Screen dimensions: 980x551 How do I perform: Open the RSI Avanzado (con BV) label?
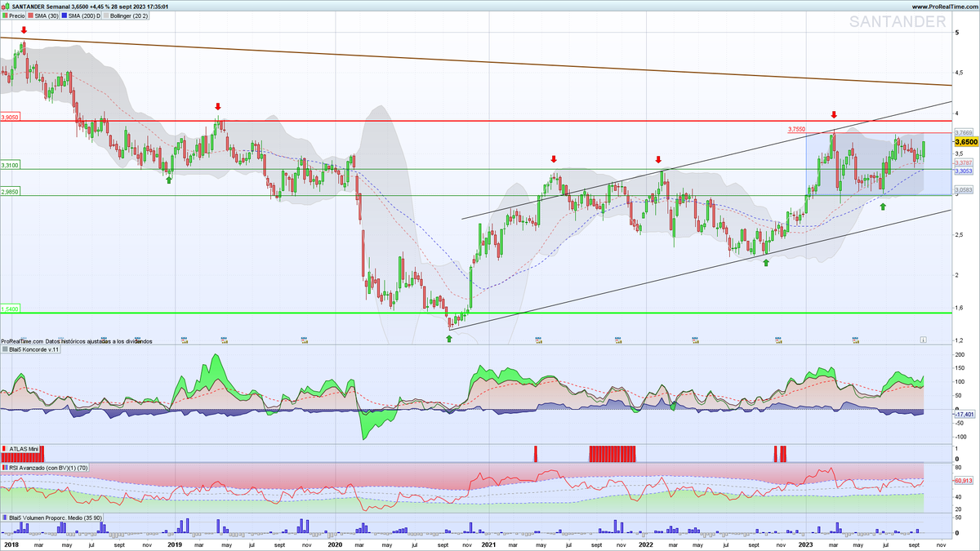[x=45, y=468]
